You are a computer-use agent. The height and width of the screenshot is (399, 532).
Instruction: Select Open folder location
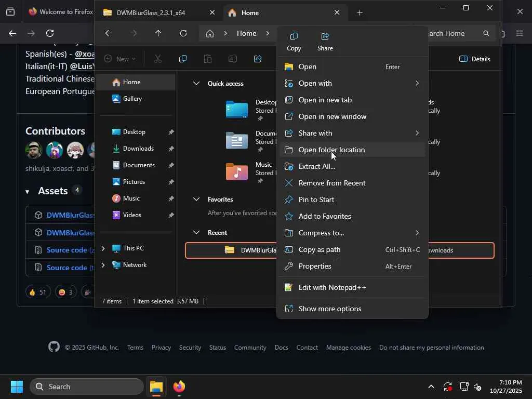tap(352, 150)
